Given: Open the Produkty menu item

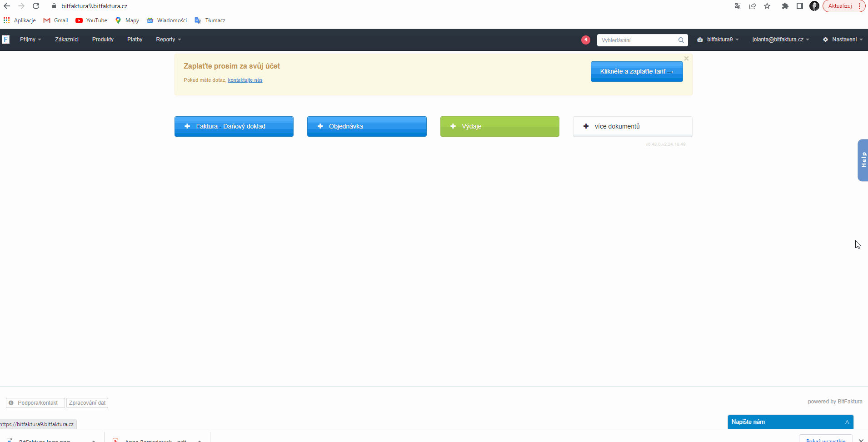Looking at the screenshot, I should (x=103, y=40).
